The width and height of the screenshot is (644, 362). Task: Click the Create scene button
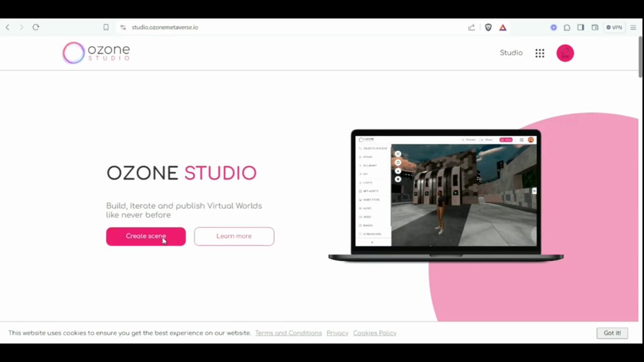point(146,237)
